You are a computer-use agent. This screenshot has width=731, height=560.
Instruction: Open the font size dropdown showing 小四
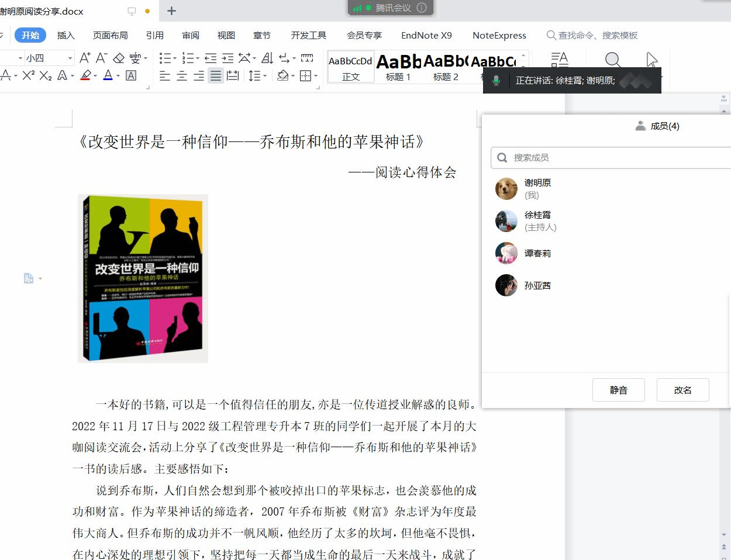(70, 58)
